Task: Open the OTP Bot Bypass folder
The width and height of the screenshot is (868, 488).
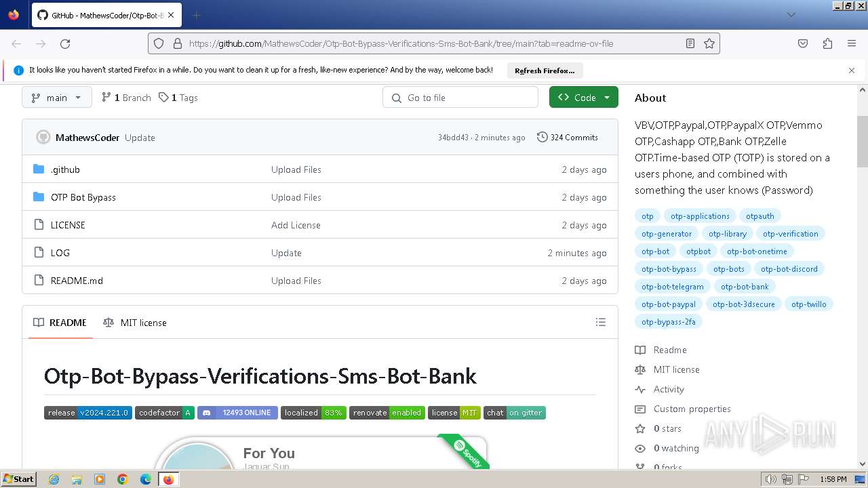Action: 83,197
